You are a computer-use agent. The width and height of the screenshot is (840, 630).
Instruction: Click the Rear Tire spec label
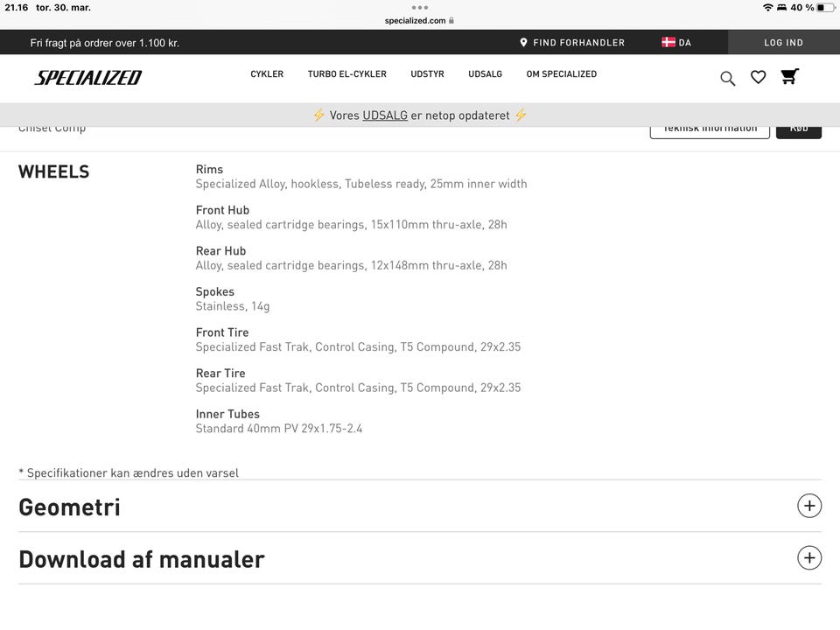click(220, 373)
